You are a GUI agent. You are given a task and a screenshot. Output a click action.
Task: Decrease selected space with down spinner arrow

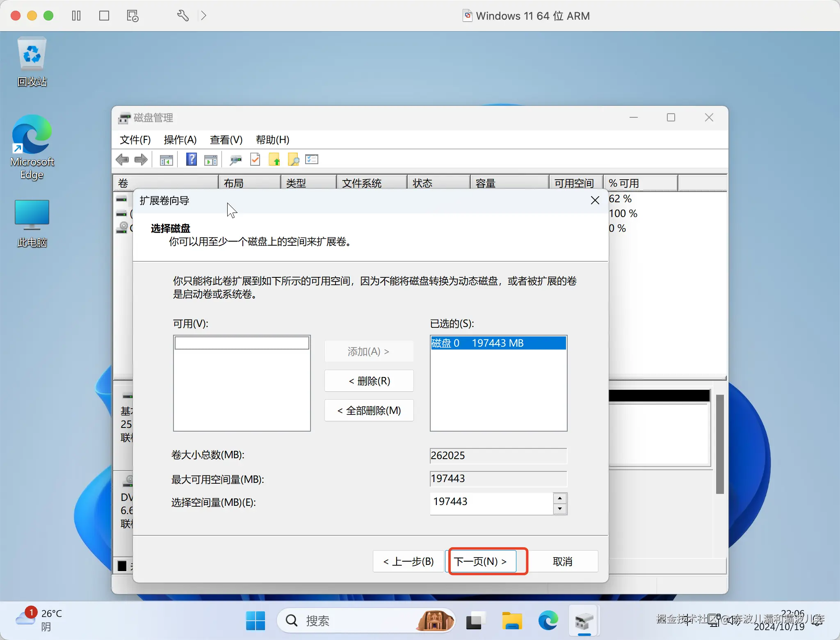point(559,509)
